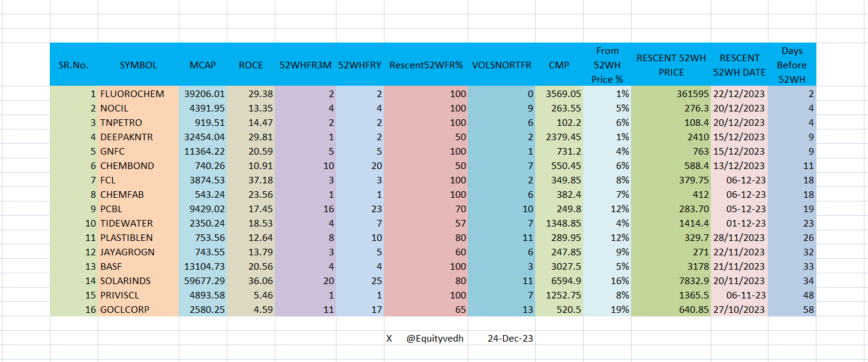Select MCAP value 59677.29
The height and width of the screenshot is (362, 868).
click(203, 280)
